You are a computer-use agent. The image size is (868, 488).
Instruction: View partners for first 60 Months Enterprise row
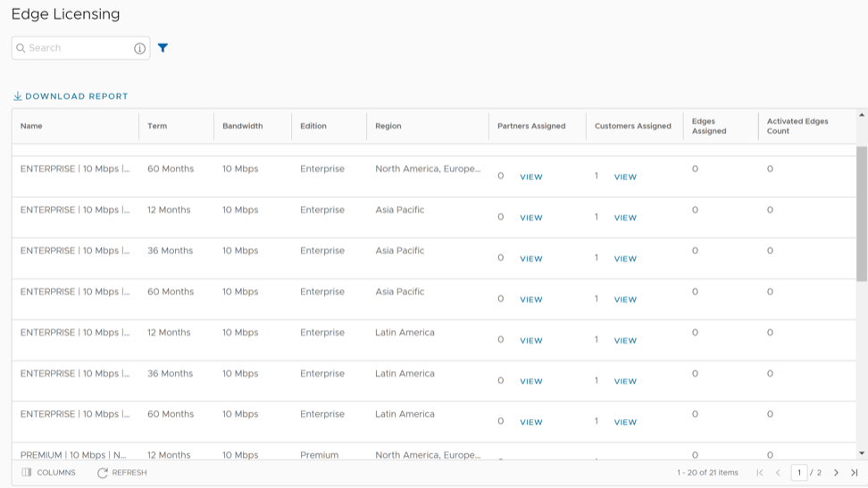(530, 178)
